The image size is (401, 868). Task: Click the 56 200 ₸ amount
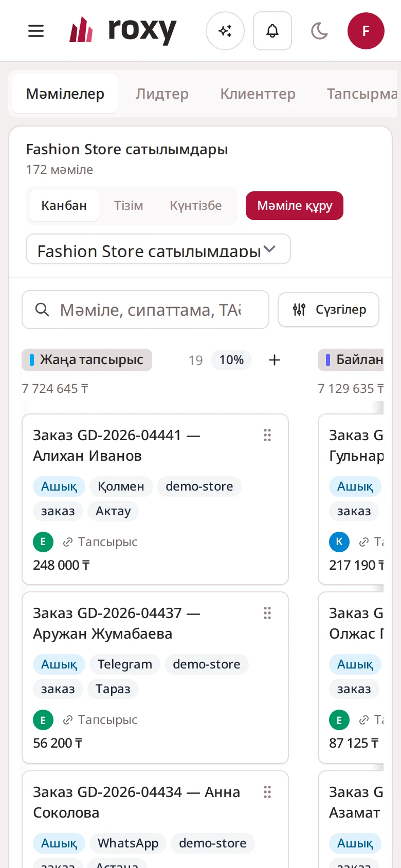(58, 743)
